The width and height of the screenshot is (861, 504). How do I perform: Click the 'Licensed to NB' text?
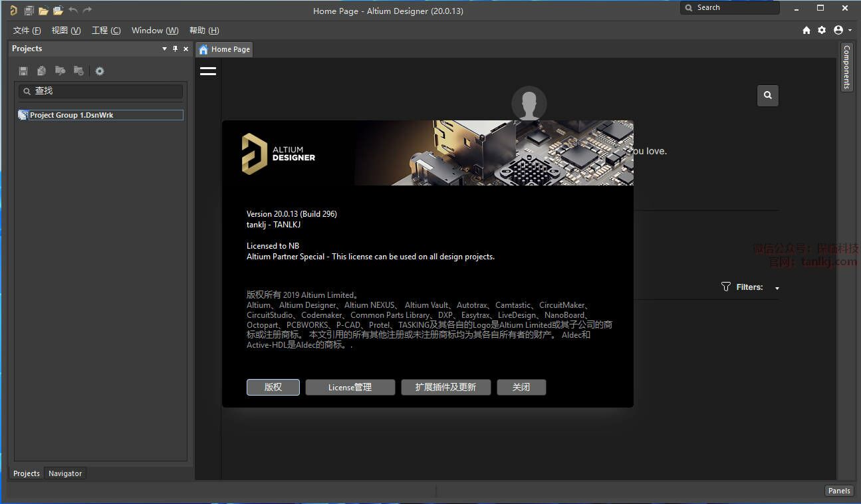[x=273, y=246]
